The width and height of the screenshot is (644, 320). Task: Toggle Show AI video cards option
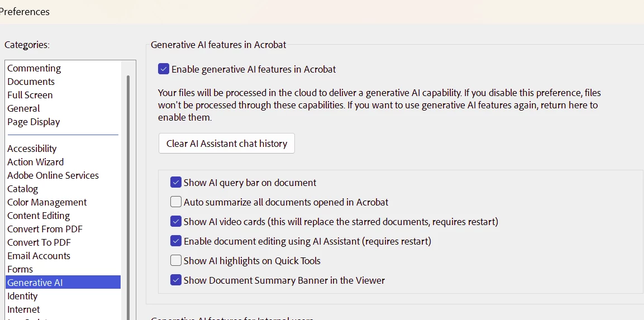[x=176, y=222]
